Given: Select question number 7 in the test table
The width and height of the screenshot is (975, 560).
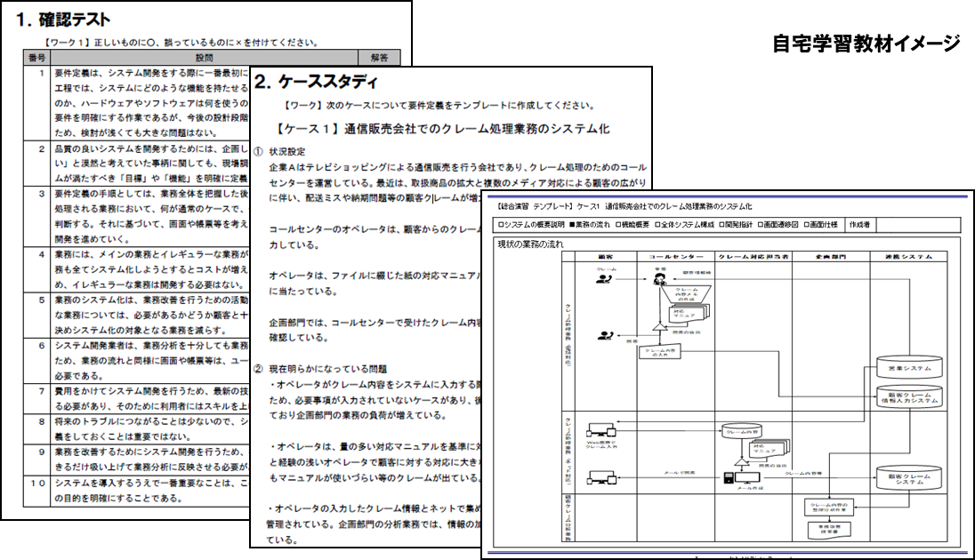Looking at the screenshot, I should pyautogui.click(x=42, y=391).
